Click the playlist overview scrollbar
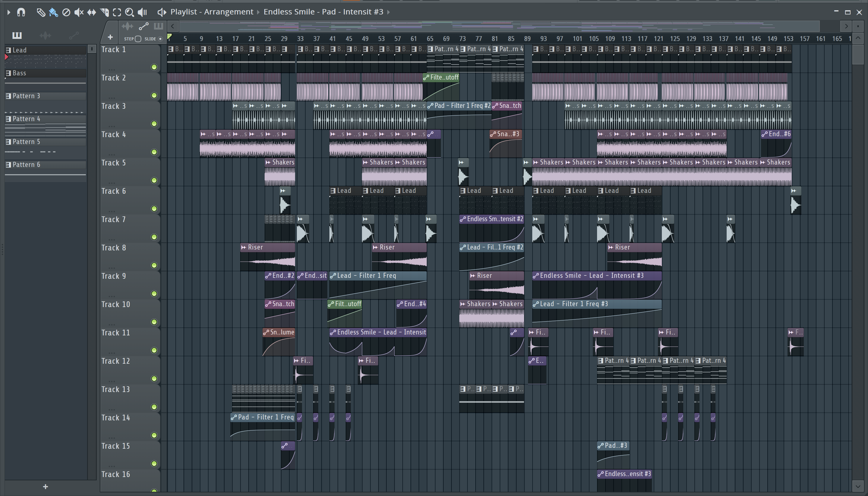 pos(499,26)
